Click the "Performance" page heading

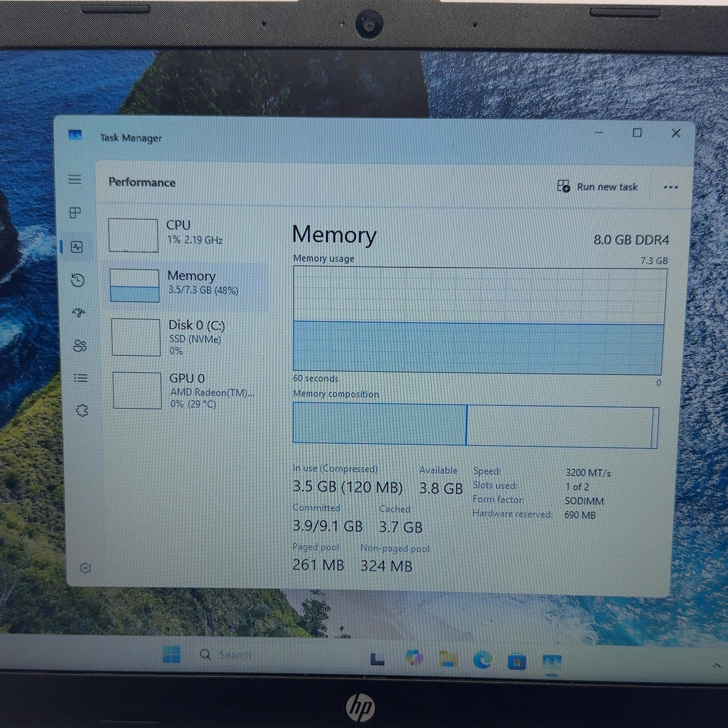[142, 182]
